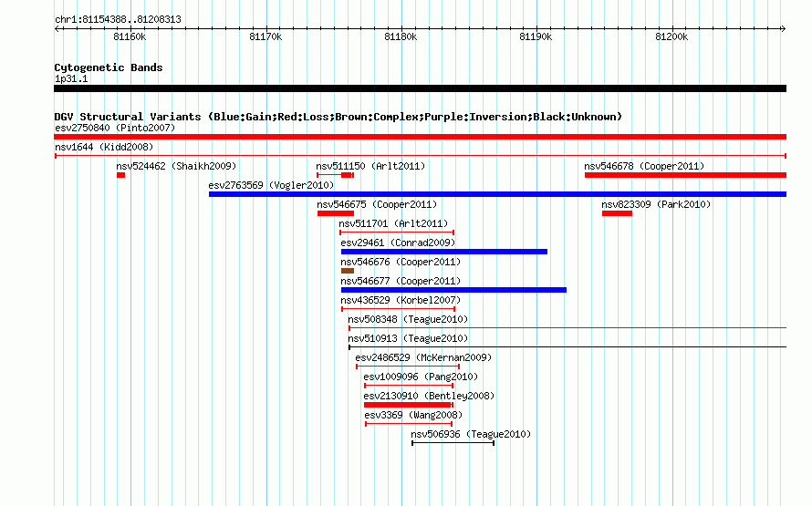This screenshot has width=812, height=506.
Task: Click the nsv436529 thin red line
Action: point(398,309)
